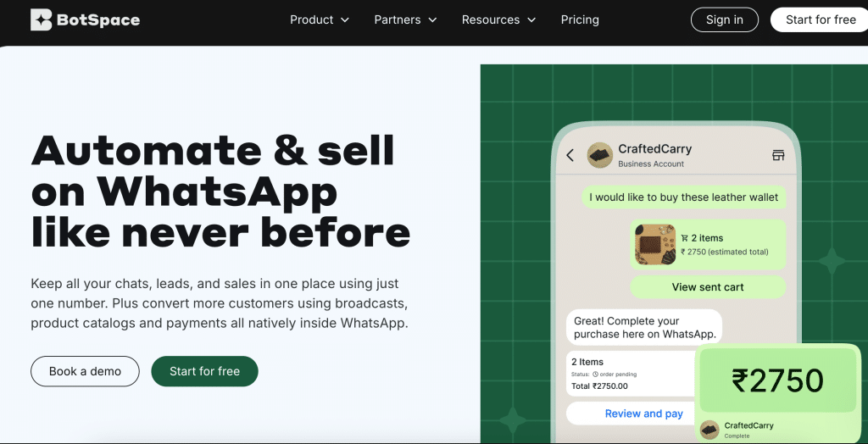The image size is (868, 444).
Task: Go to the Pricing page
Action: (x=580, y=20)
